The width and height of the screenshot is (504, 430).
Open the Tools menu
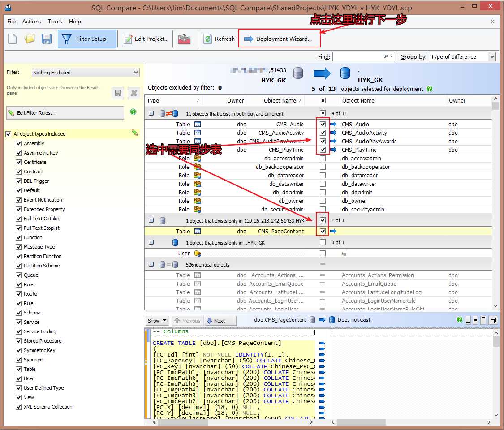(x=55, y=21)
